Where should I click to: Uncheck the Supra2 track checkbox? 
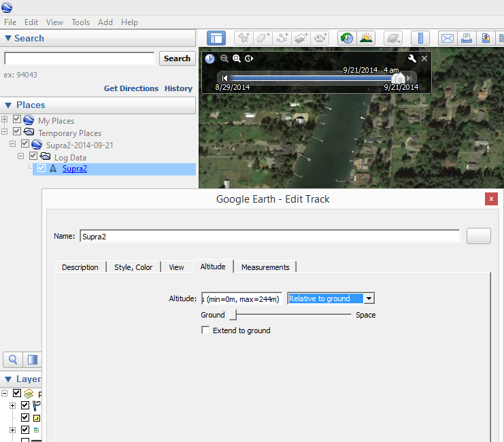point(41,168)
